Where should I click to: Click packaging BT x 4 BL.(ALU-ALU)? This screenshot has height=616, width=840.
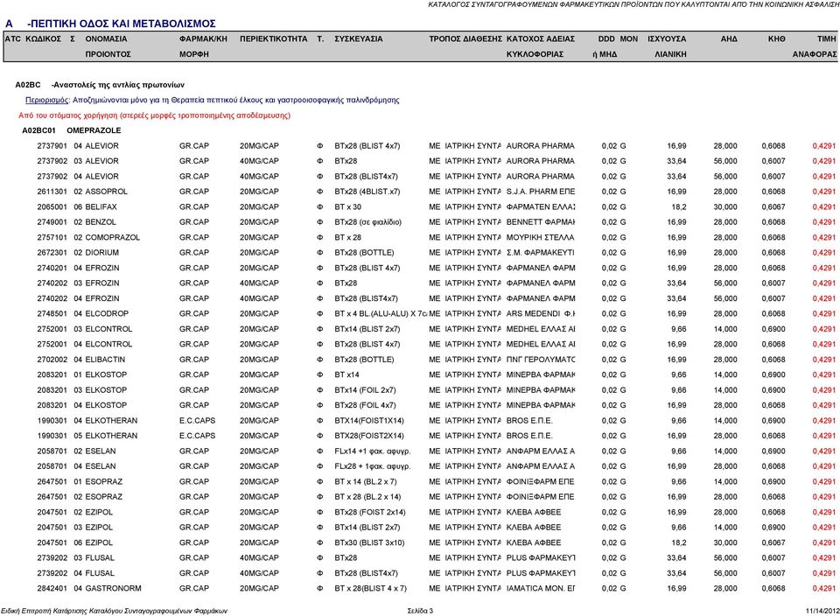381,314
